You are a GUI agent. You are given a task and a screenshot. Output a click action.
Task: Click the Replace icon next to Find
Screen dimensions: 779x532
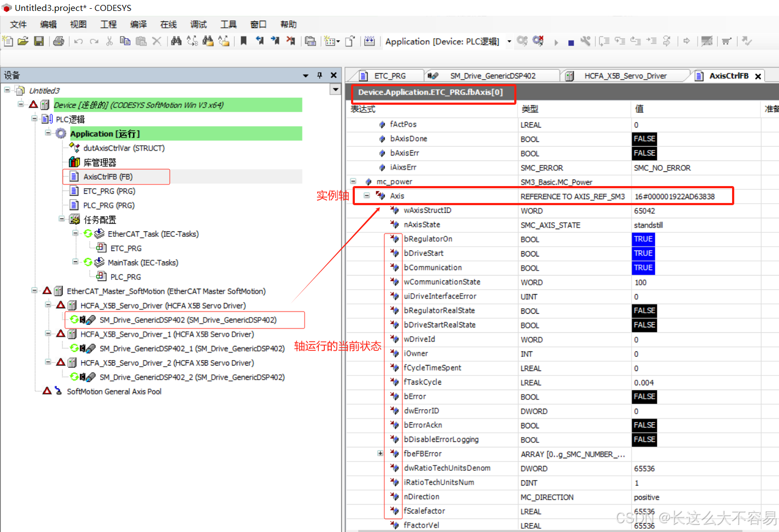pyautogui.click(x=192, y=41)
